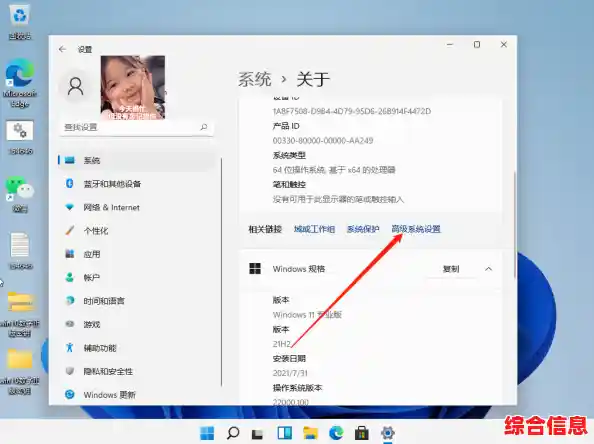Open Microsoft Edge on taskbar

(x=336, y=433)
